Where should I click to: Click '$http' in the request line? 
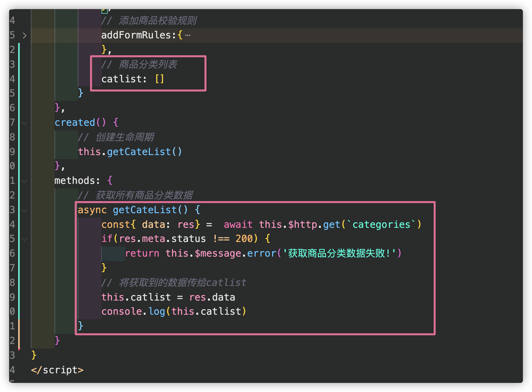pos(303,225)
